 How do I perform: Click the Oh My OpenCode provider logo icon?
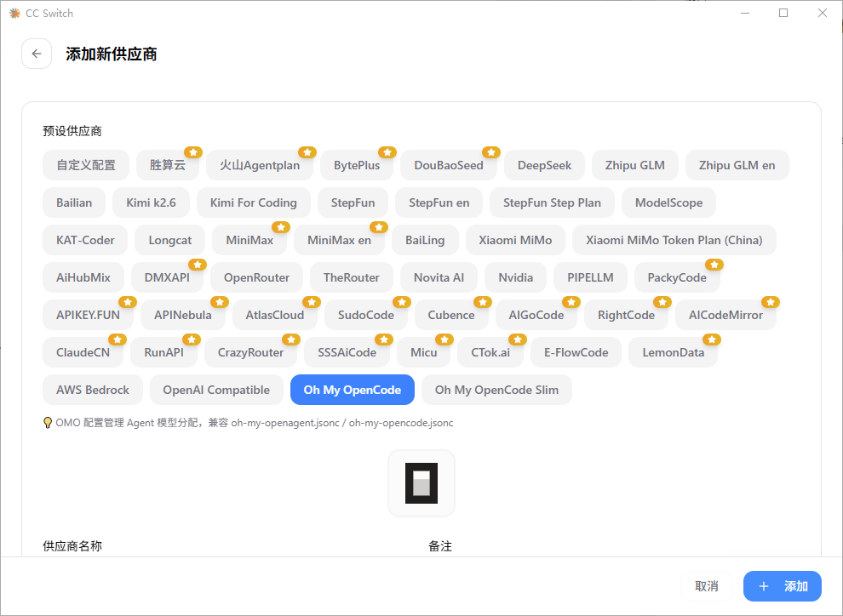[x=421, y=483]
